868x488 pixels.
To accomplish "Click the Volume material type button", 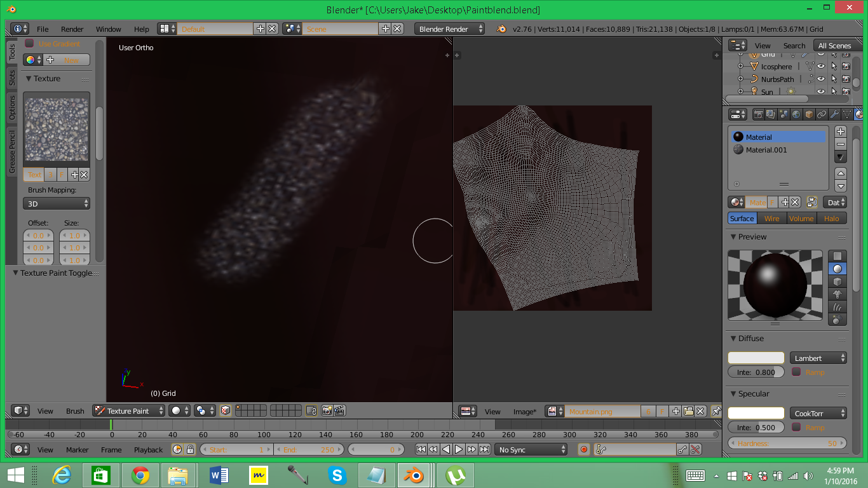I will (801, 218).
